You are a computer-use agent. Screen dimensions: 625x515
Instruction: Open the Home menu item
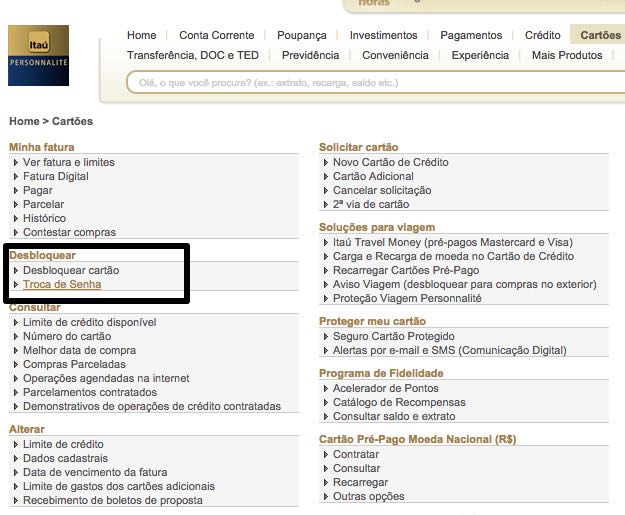142,35
